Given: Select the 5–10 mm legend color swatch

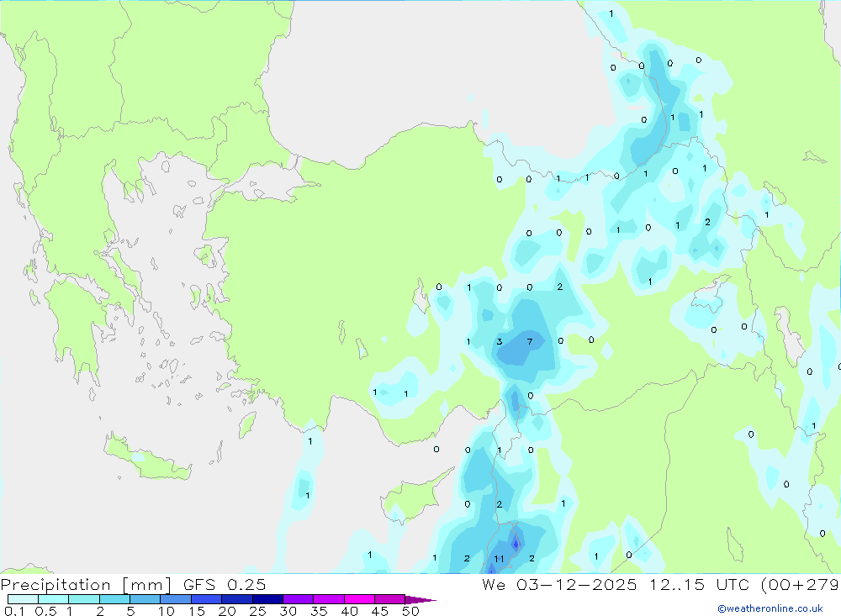Looking at the screenshot, I should [x=145, y=599].
